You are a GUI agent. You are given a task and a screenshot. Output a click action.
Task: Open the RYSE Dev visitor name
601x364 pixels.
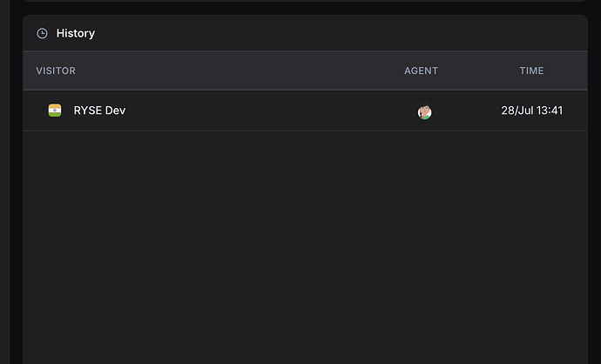tap(99, 111)
